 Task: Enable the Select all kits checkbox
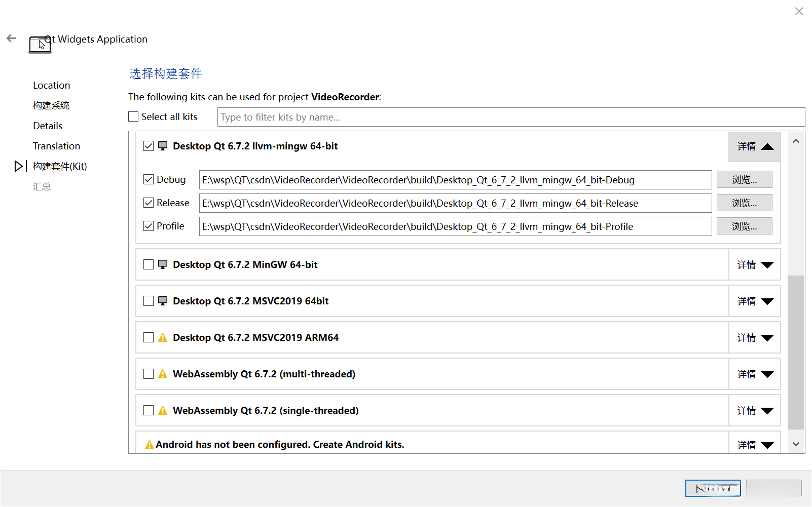(134, 117)
